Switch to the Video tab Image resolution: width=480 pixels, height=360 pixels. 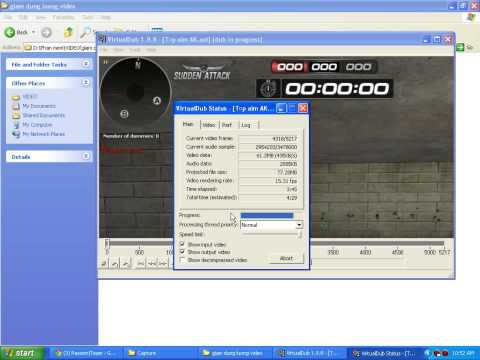pos(209,125)
